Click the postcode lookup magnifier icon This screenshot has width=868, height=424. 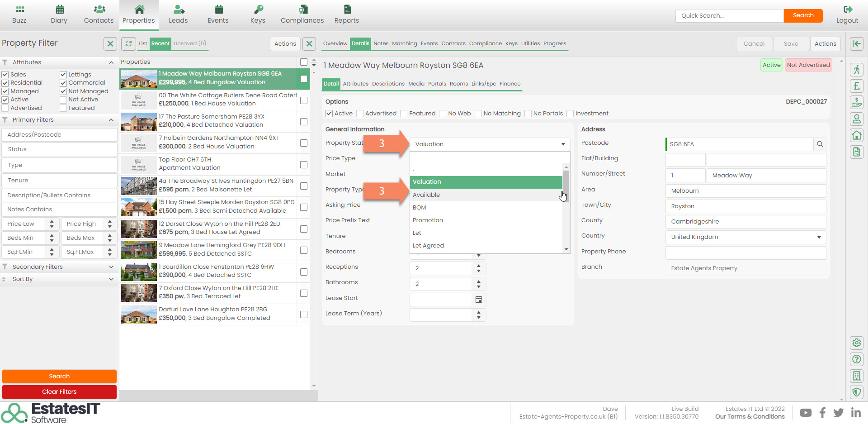820,144
